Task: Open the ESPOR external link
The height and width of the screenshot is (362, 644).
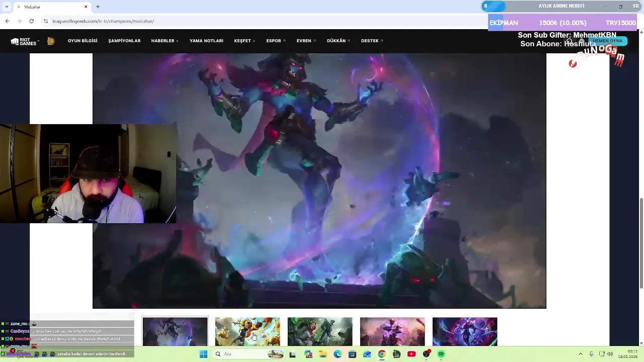Action: (x=276, y=41)
